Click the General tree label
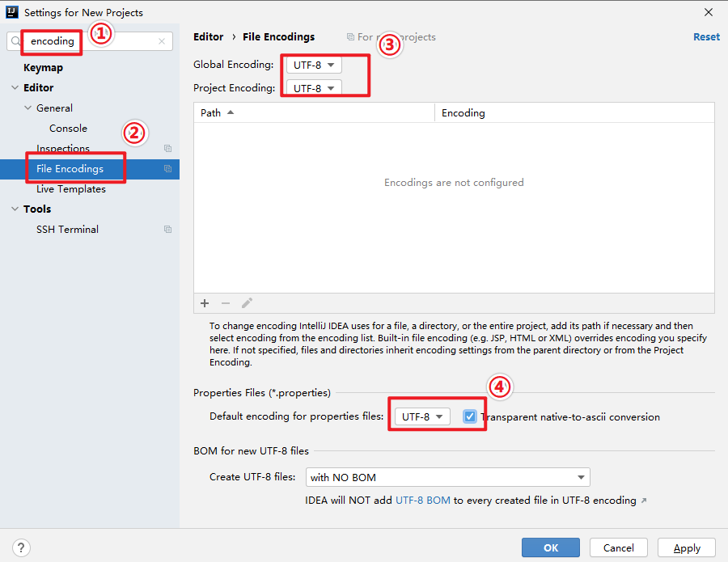 click(x=54, y=108)
